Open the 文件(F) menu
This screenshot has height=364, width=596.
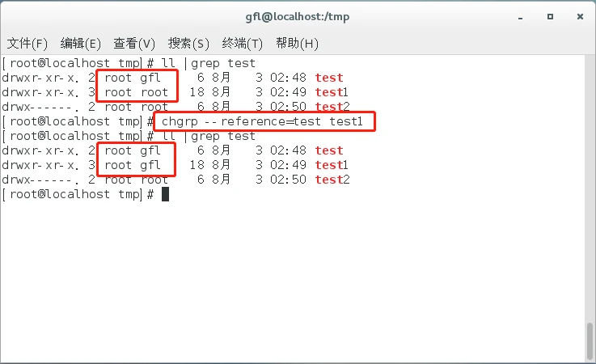click(x=27, y=43)
